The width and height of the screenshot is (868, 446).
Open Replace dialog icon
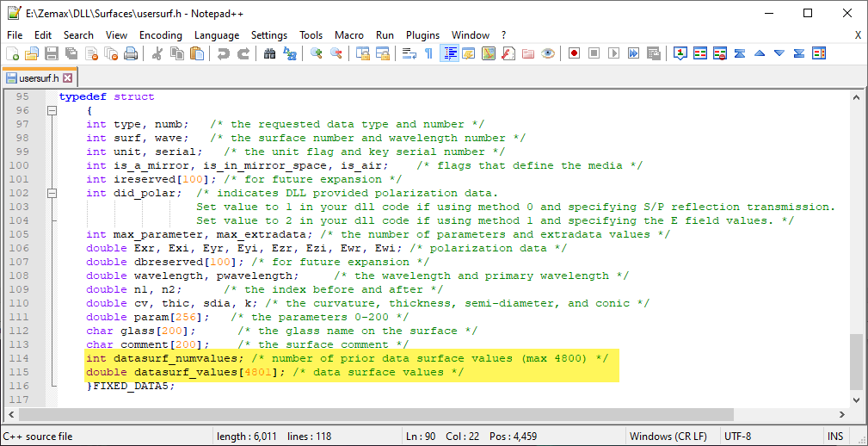290,53
